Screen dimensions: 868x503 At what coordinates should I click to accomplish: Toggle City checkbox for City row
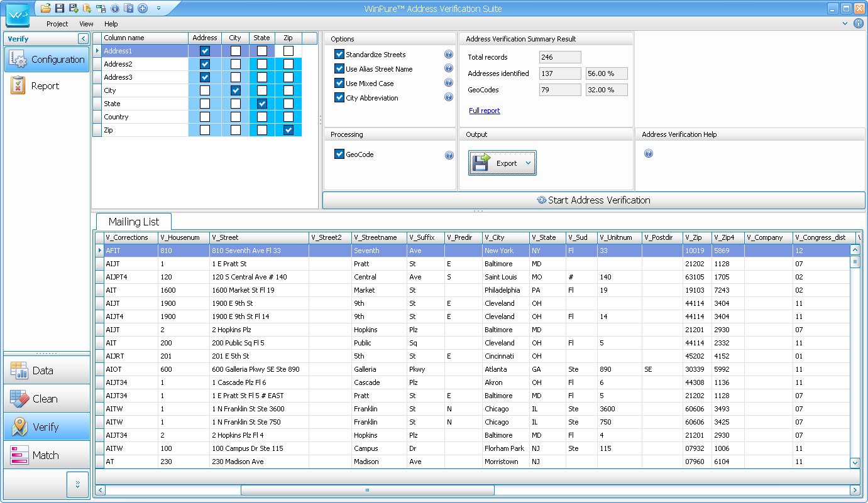pyautogui.click(x=236, y=90)
